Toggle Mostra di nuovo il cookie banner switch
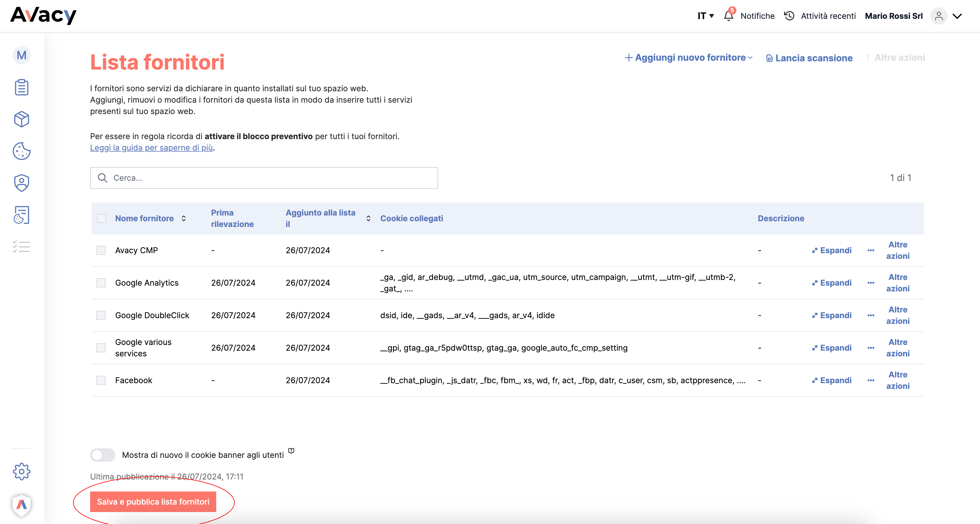Screen dimensions: 980x524 tap(103, 455)
